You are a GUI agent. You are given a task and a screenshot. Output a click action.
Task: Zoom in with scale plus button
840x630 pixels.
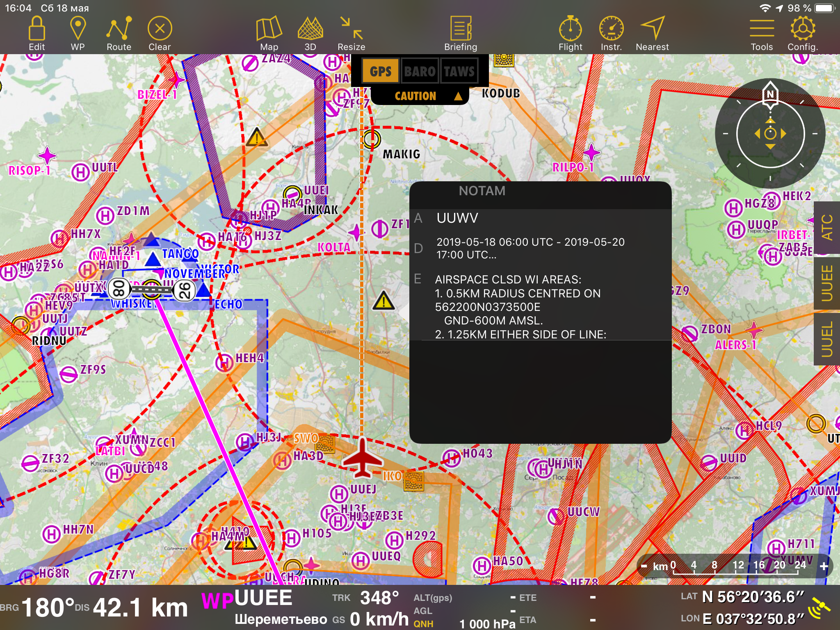824,566
